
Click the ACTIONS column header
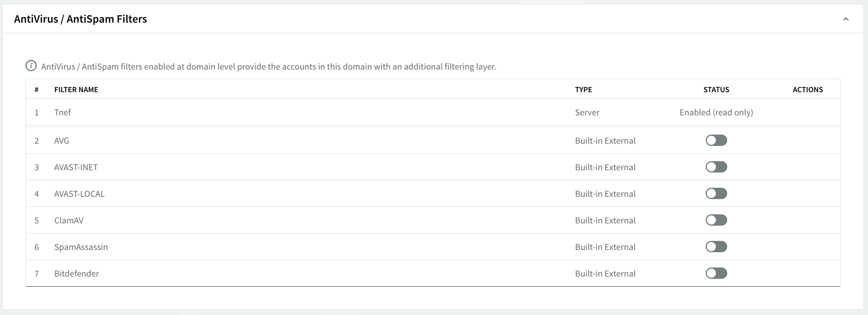tap(807, 89)
